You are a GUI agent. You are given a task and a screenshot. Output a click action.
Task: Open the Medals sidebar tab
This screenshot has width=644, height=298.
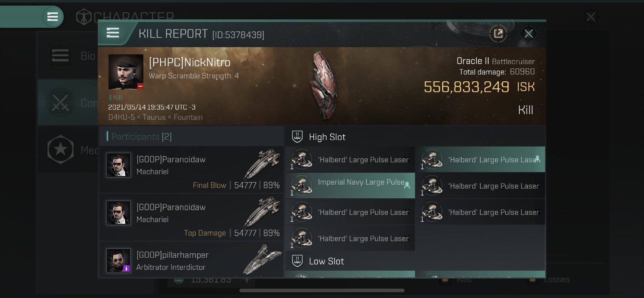[x=68, y=149]
